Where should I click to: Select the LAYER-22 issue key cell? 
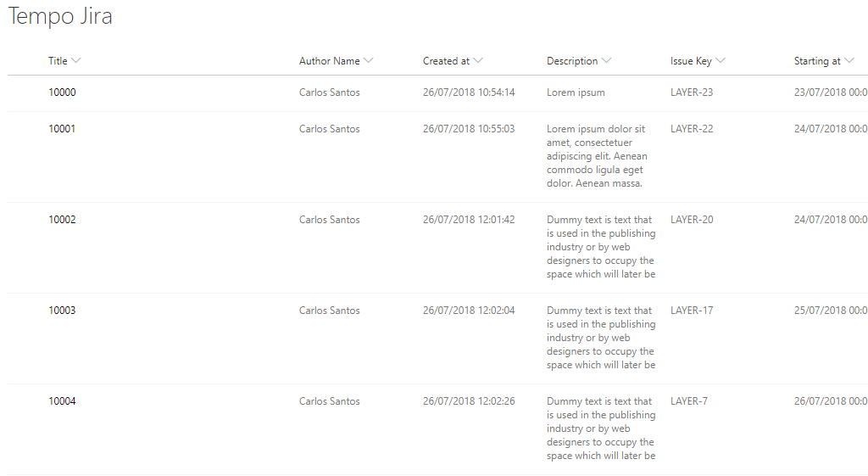tap(692, 129)
